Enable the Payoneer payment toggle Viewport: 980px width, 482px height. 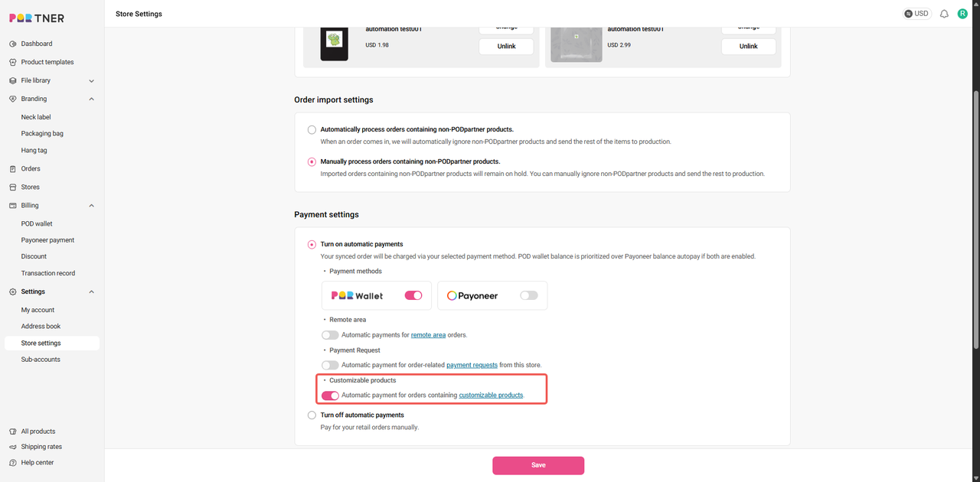click(529, 295)
